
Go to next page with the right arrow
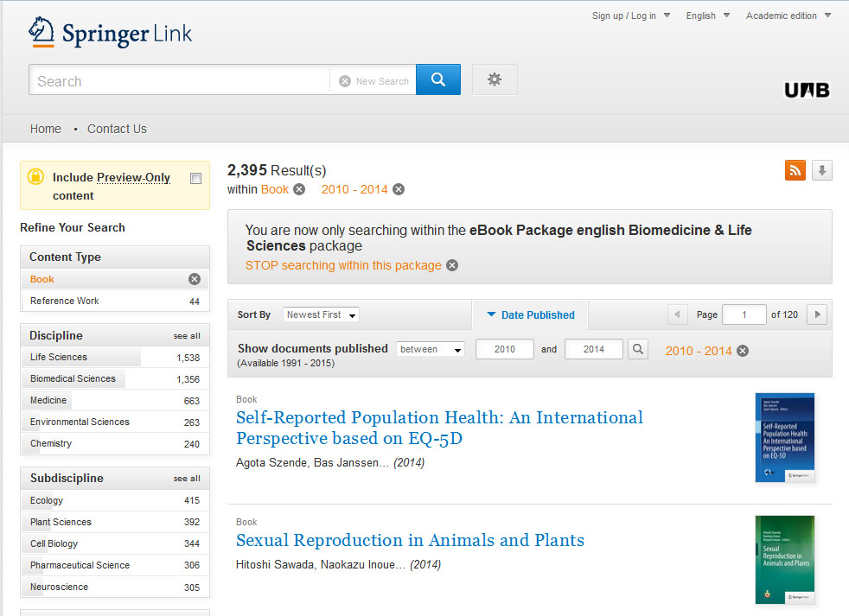click(x=816, y=314)
